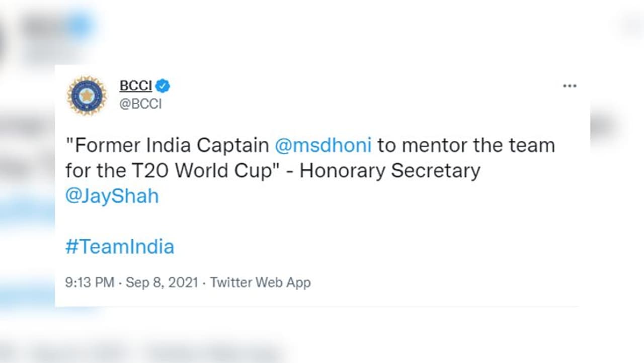Click the BCCI logo profile picture

pyautogui.click(x=87, y=95)
